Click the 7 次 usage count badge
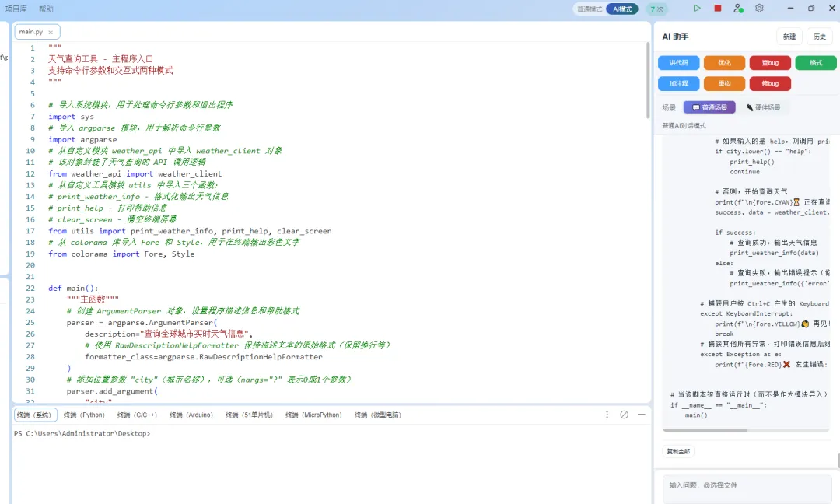 656,9
